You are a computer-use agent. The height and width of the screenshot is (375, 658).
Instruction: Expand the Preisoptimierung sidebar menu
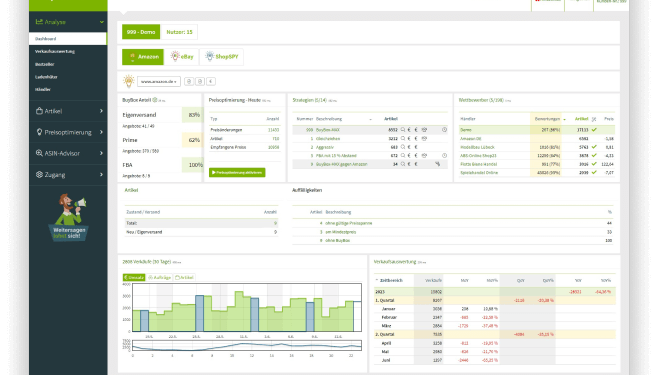pyautogui.click(x=68, y=132)
